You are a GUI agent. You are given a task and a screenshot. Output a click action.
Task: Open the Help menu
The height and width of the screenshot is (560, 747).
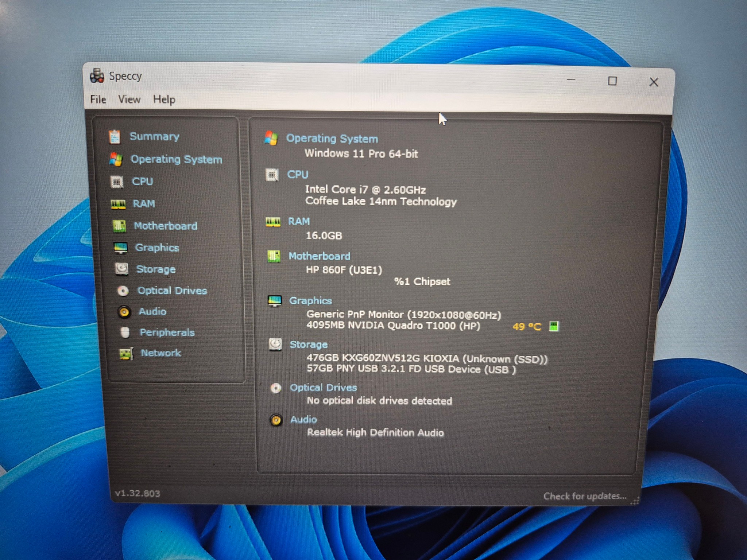click(x=164, y=100)
